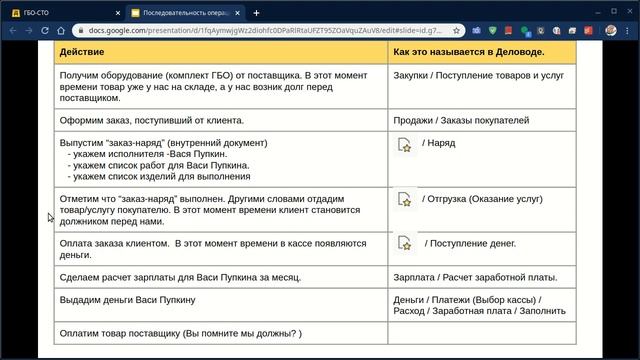Reload the current page
Viewport: 640px width, 360px height.
45,31
